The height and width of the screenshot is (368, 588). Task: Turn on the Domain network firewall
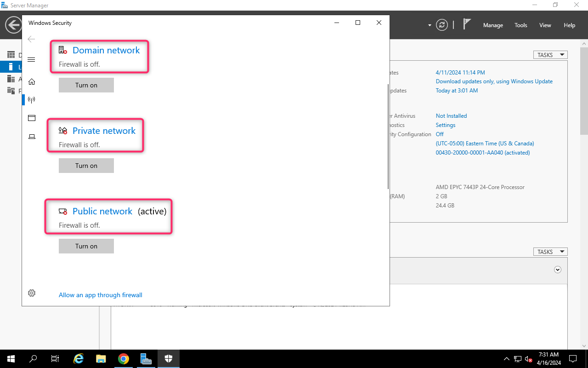pos(86,85)
